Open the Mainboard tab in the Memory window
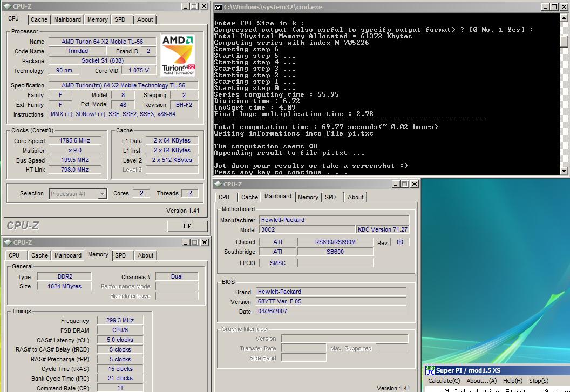Screen dimensions: 570x392 tap(68, 255)
